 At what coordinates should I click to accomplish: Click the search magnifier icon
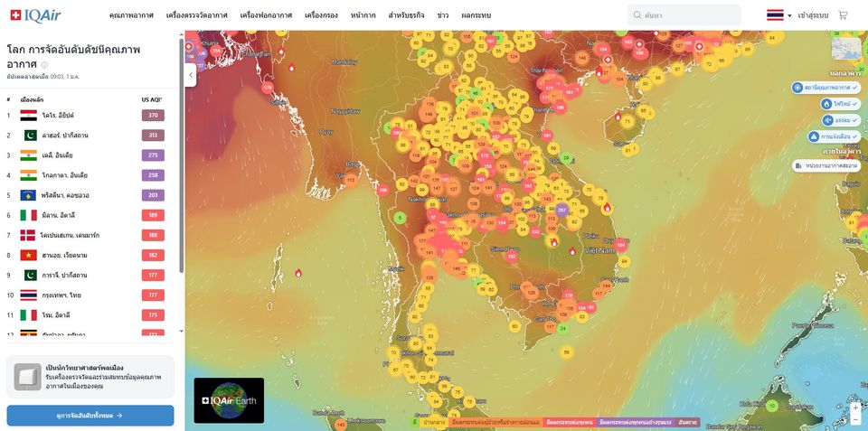point(638,15)
